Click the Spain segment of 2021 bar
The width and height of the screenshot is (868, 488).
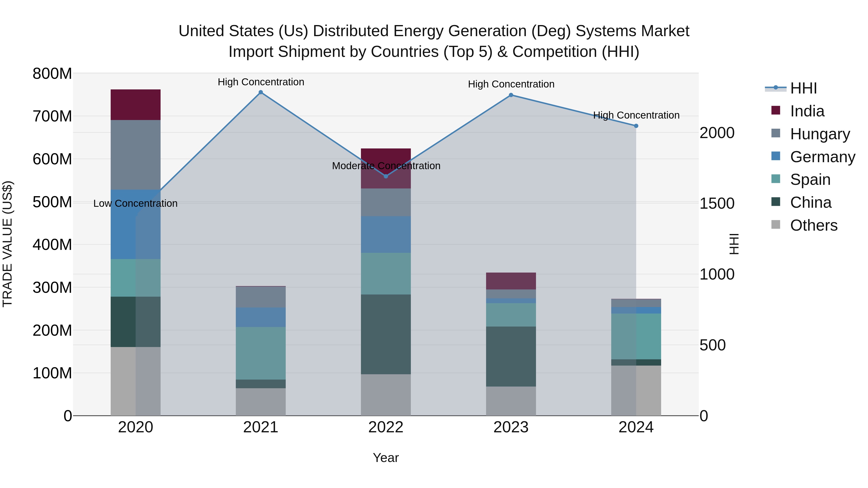coord(261,353)
